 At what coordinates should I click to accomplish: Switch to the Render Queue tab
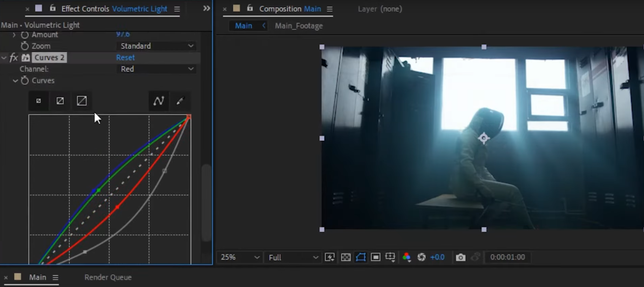pos(108,277)
